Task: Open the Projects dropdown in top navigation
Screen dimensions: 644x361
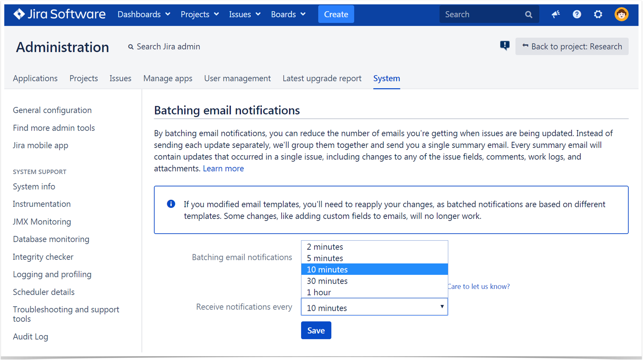Action: (200, 14)
